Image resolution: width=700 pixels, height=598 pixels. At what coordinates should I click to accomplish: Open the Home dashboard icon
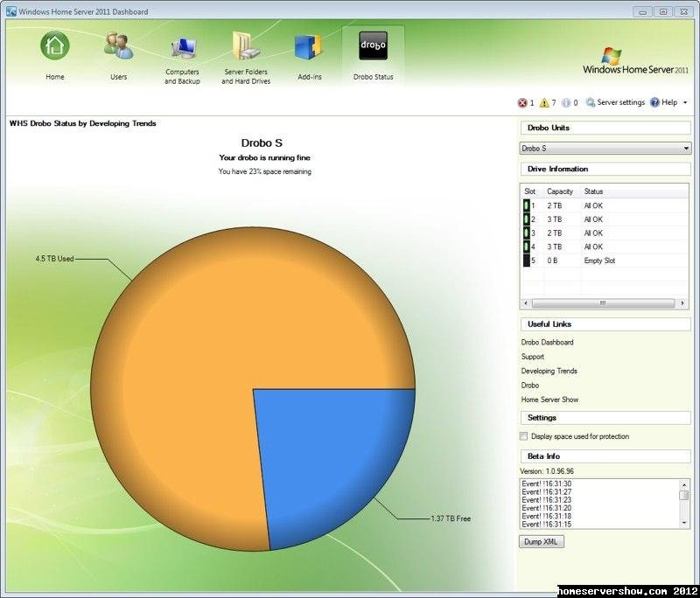(x=55, y=45)
